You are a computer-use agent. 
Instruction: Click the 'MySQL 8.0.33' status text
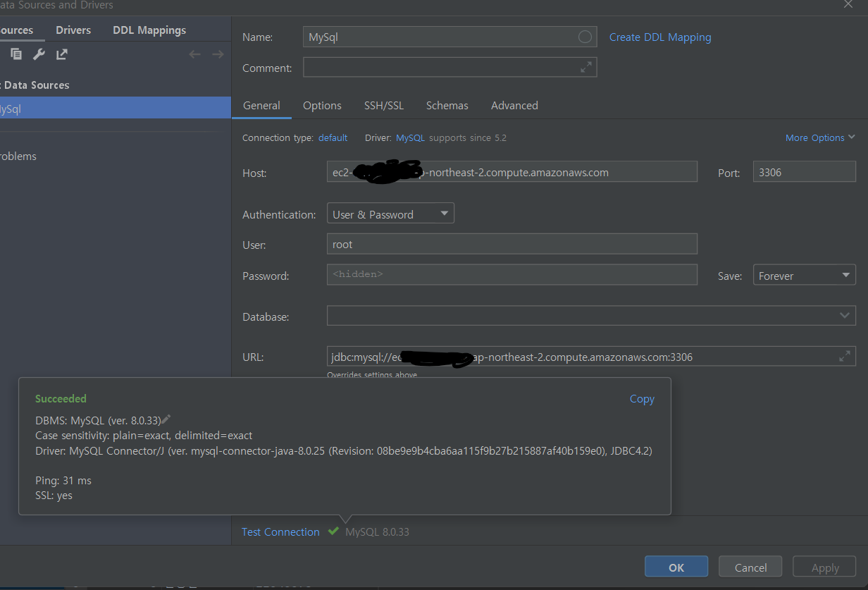pos(377,532)
